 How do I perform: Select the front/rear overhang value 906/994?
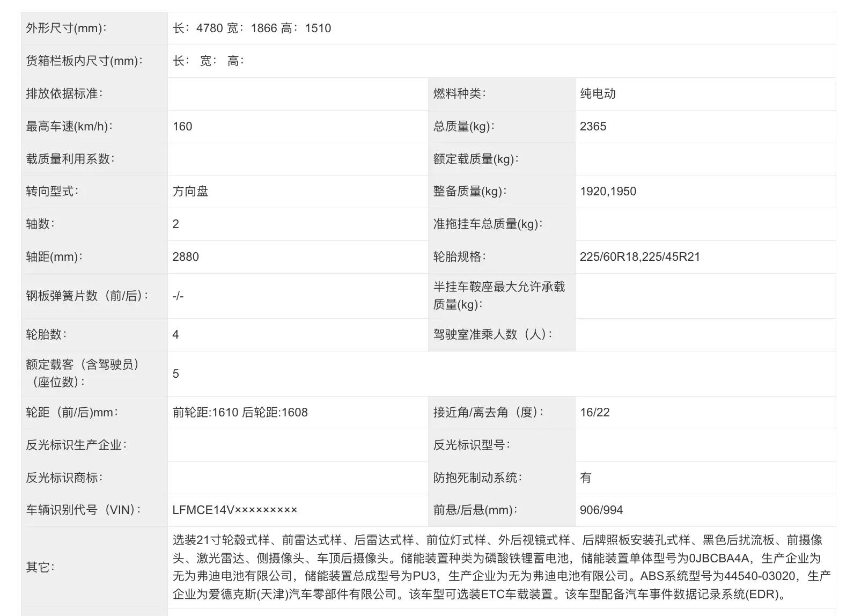pyautogui.click(x=601, y=510)
